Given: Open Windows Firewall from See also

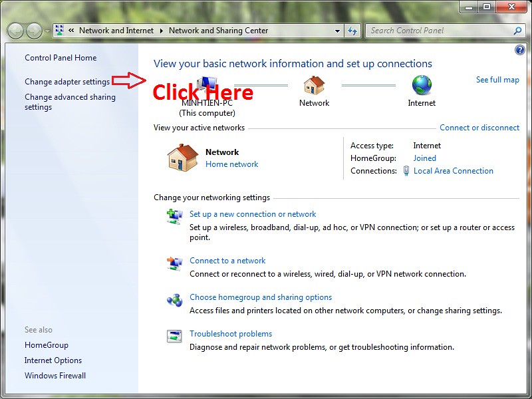Looking at the screenshot, I should [55, 376].
